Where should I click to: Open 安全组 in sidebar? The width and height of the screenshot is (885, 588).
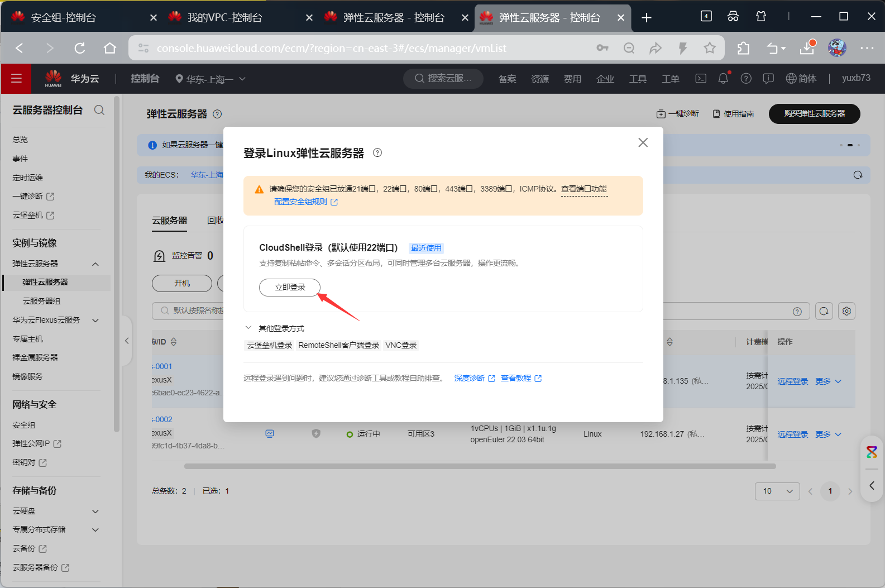tap(24, 425)
